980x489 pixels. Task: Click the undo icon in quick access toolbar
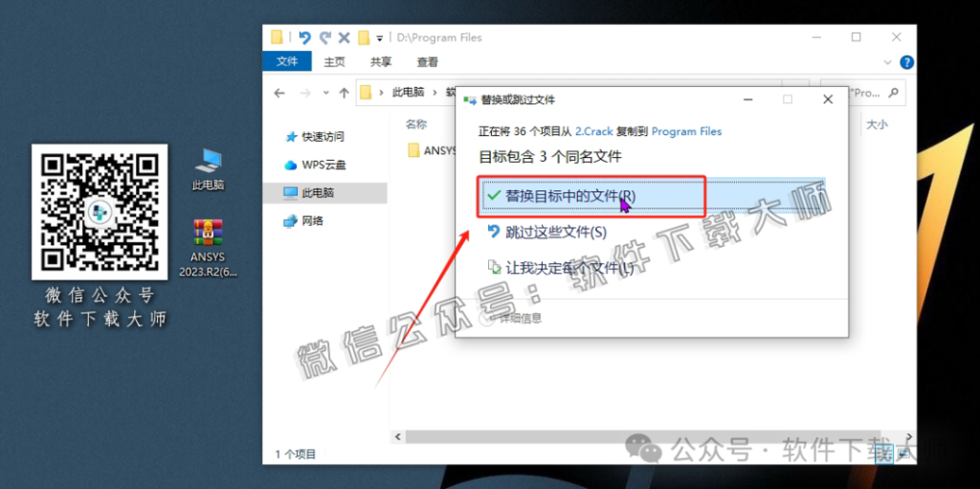tap(305, 37)
